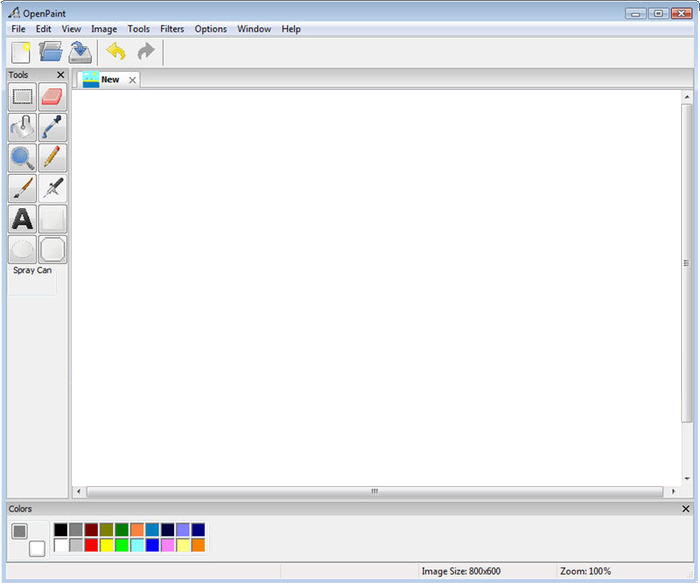Pick the dark red maroon swatch

[91, 530]
